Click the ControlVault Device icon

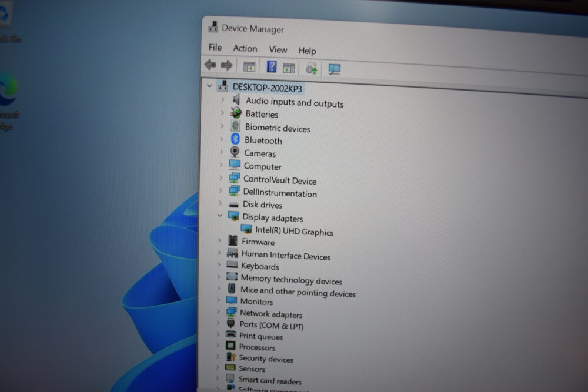pyautogui.click(x=235, y=177)
